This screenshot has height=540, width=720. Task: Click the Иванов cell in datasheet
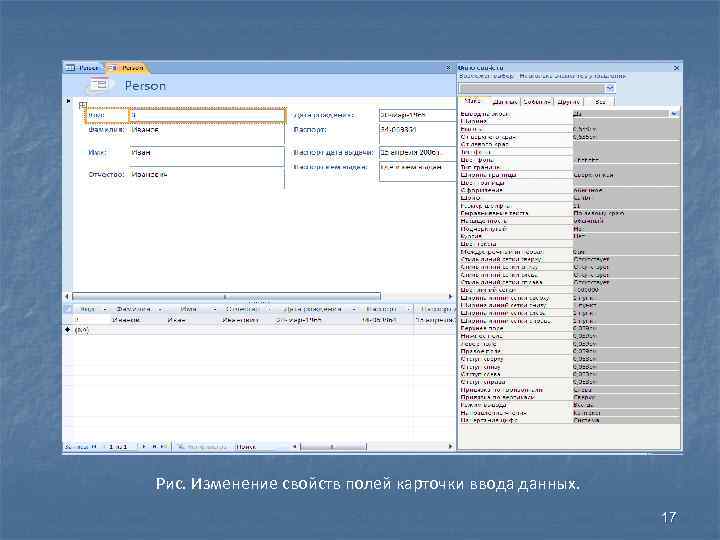(137, 320)
